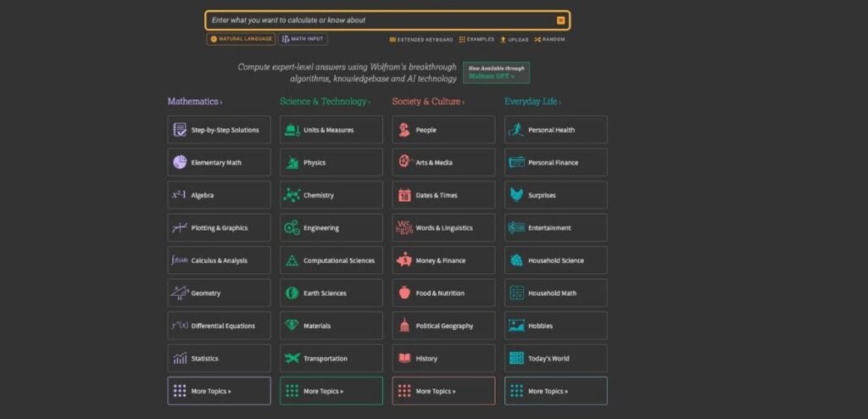Image resolution: width=868 pixels, height=419 pixels.
Task: Click the Computational Sciences pyramid icon
Action: (x=292, y=260)
